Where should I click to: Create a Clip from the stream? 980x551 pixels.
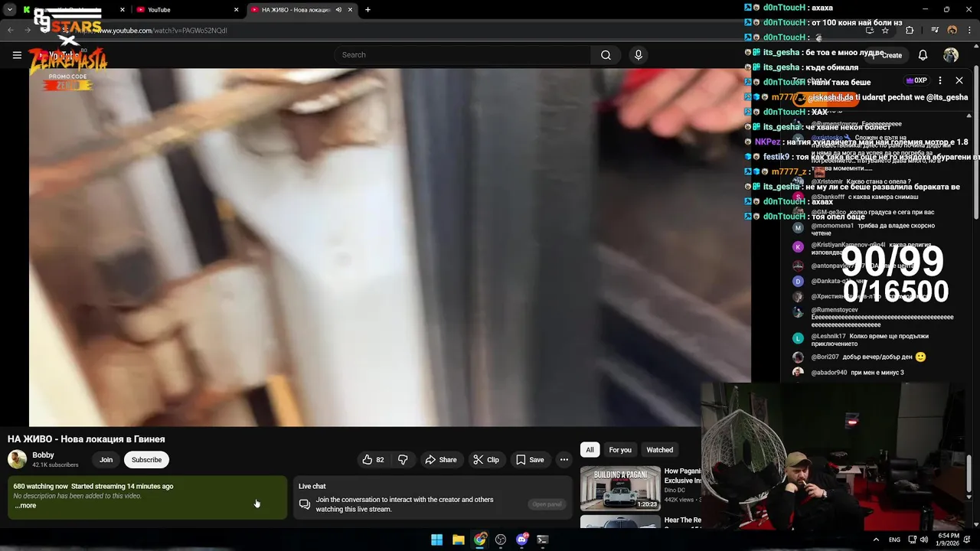(x=486, y=460)
